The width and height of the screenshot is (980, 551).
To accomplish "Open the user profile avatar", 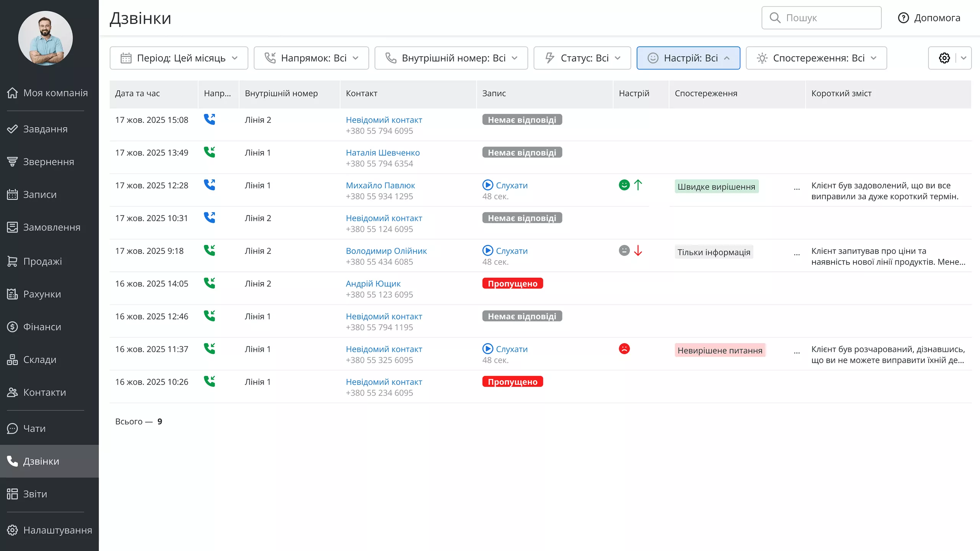I will (45, 38).
